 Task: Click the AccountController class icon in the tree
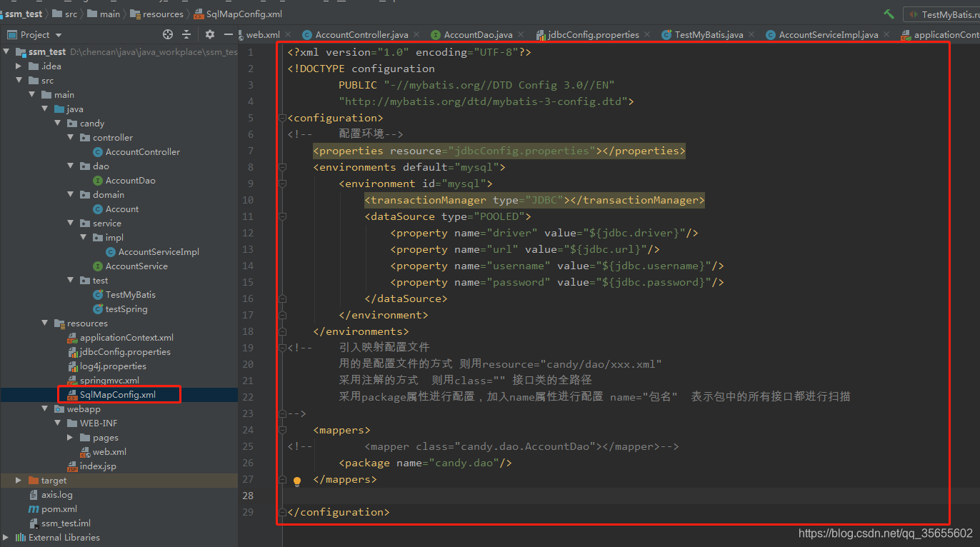[98, 152]
